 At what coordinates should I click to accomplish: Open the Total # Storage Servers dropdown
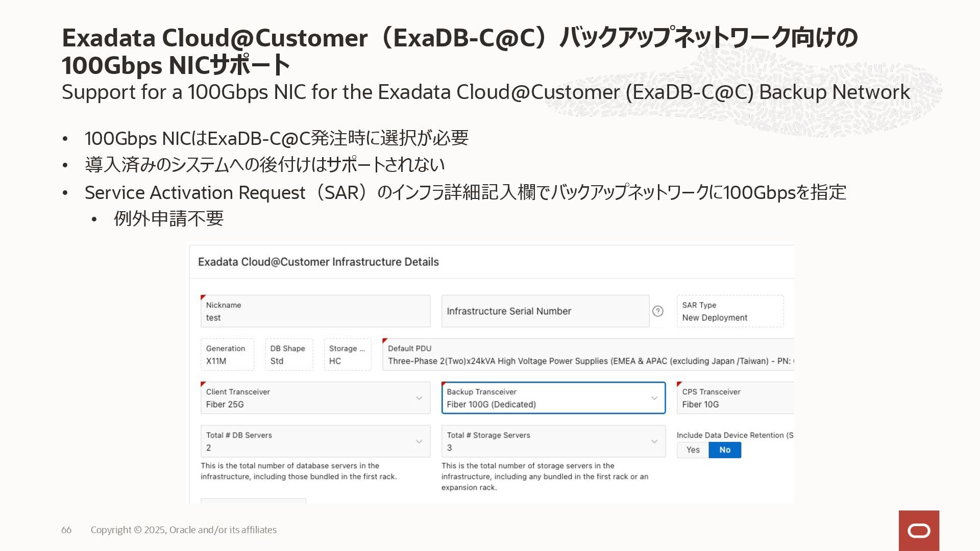coord(654,441)
